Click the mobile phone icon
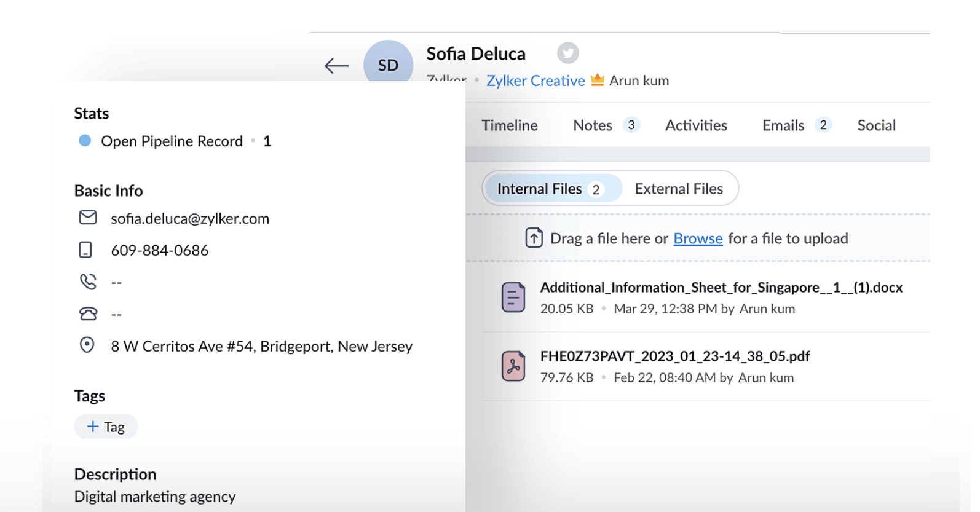This screenshot has height=512, width=980. point(86,250)
